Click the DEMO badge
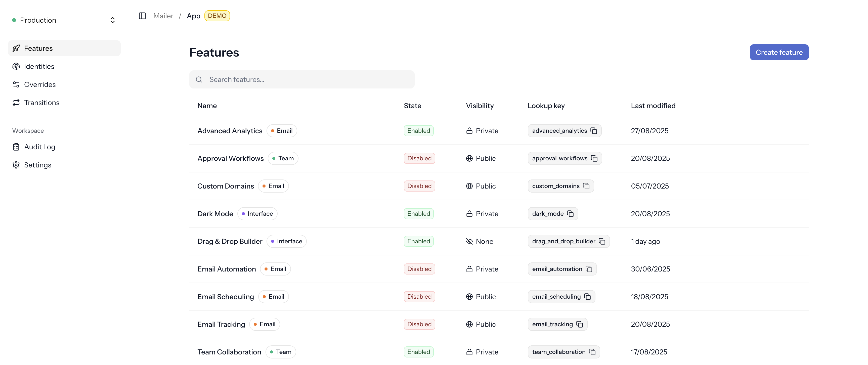The width and height of the screenshot is (868, 365). click(217, 16)
